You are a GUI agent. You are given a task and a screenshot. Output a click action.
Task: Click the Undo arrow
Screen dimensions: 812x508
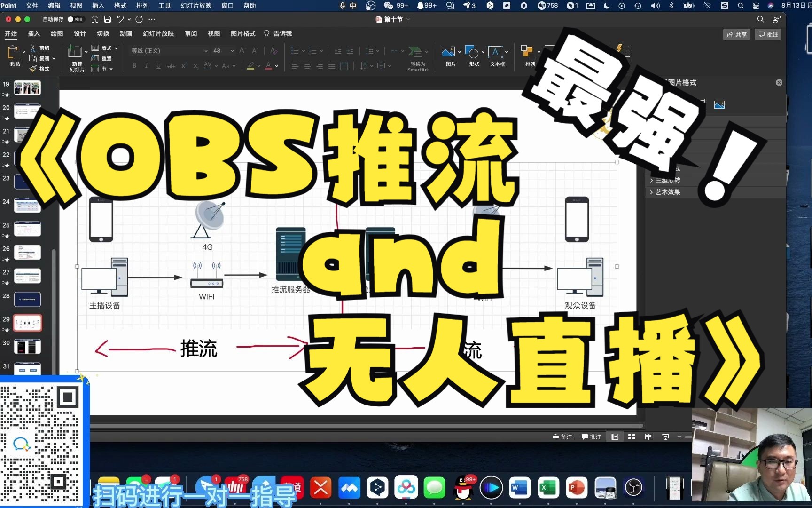pyautogui.click(x=120, y=19)
